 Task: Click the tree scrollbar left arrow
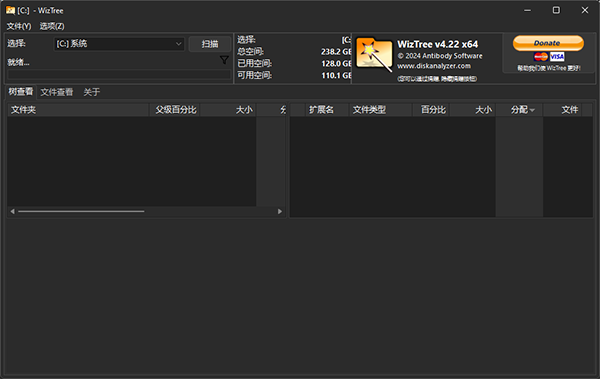click(x=13, y=211)
